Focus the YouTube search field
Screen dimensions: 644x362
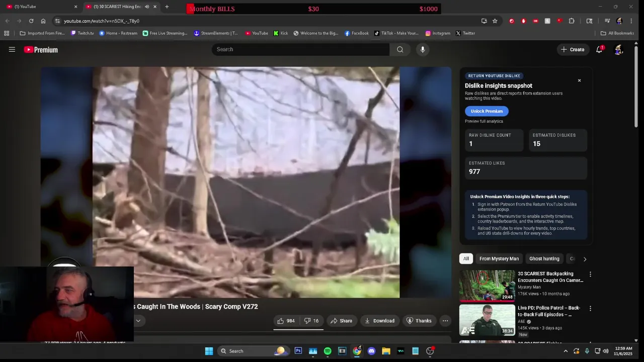point(300,49)
